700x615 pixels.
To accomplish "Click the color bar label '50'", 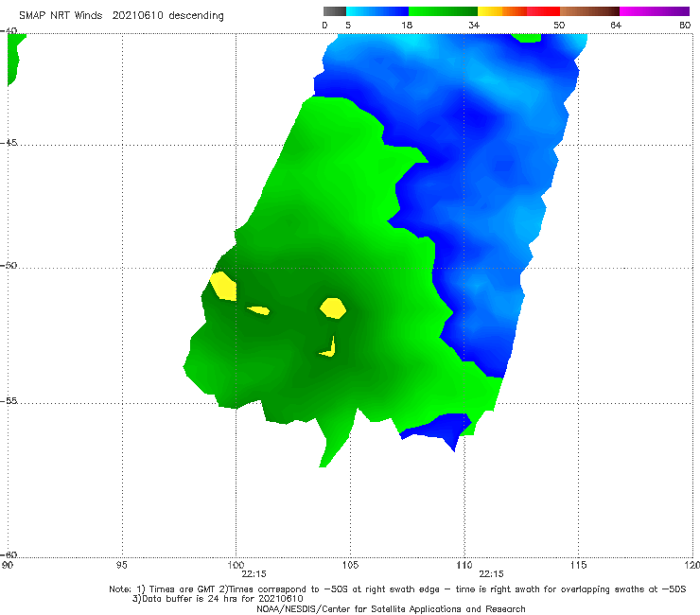I will 559,26.
